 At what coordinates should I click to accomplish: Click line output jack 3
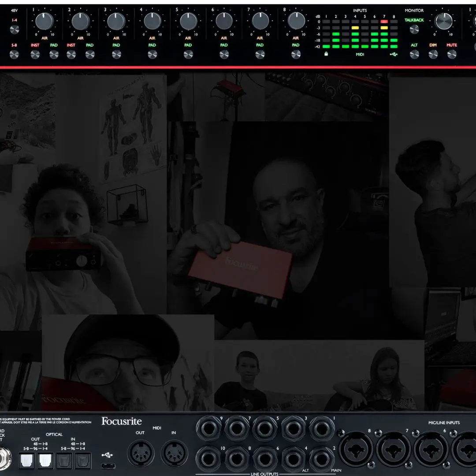(293, 428)
